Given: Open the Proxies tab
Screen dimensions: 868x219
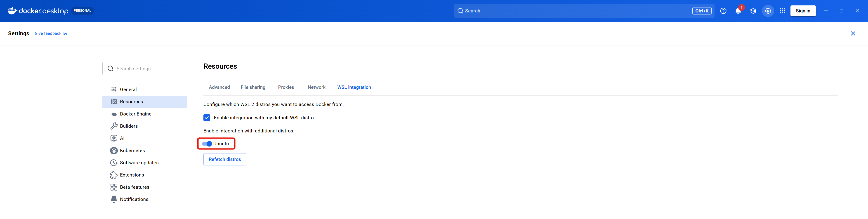Looking at the screenshot, I should point(286,87).
